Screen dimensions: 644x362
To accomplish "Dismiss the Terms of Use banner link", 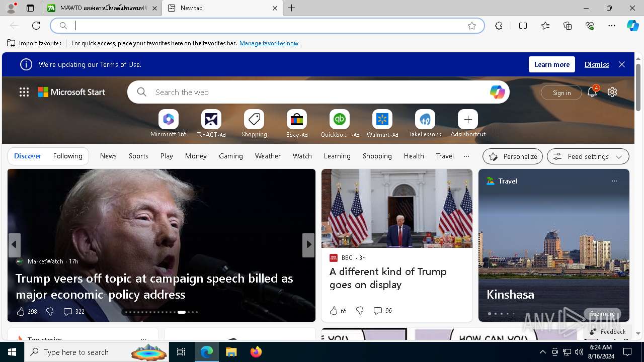I will [x=597, y=64].
